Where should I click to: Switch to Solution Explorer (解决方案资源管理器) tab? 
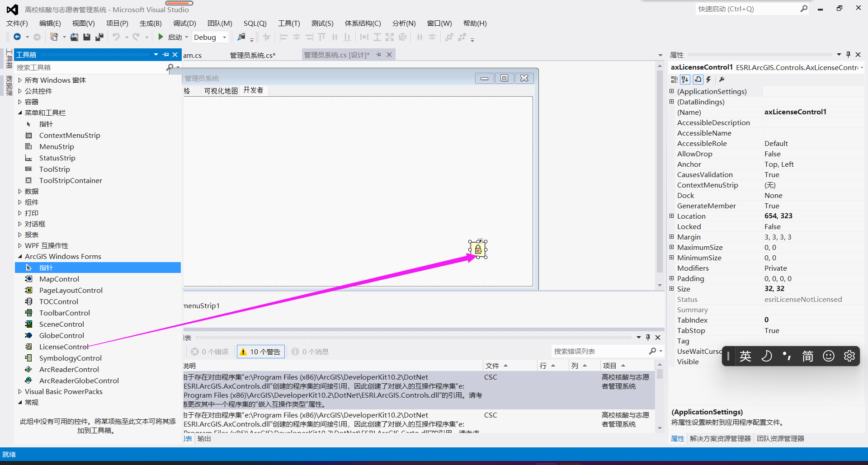(720, 438)
